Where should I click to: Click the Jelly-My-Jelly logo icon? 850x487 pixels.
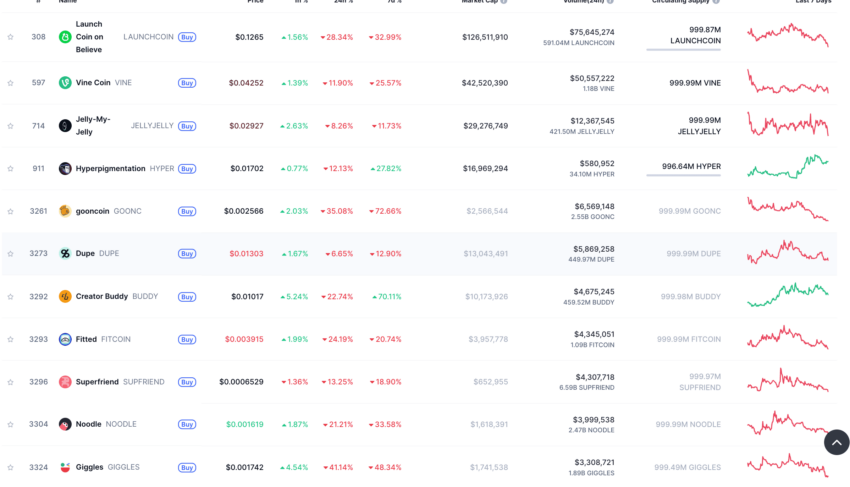point(65,126)
